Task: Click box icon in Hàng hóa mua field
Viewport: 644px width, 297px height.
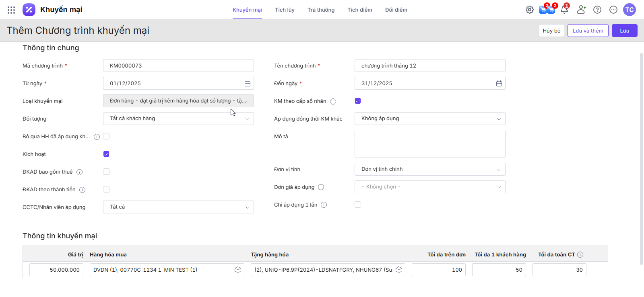Action: coord(238,270)
